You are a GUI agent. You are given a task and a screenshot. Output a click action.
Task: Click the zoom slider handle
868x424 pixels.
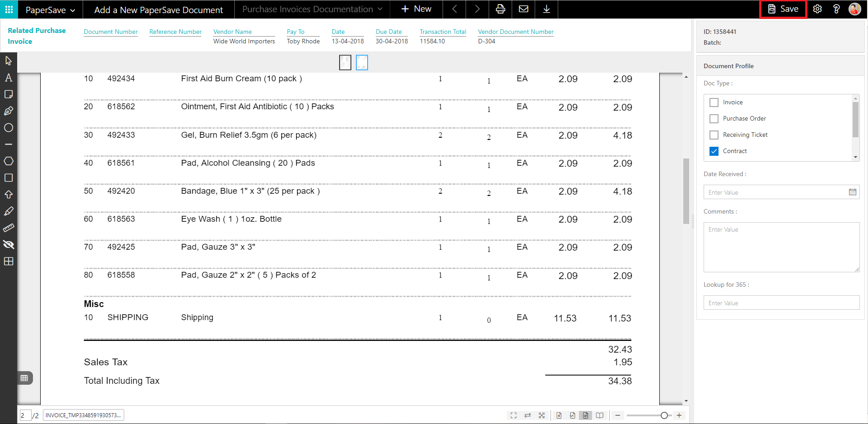664,415
